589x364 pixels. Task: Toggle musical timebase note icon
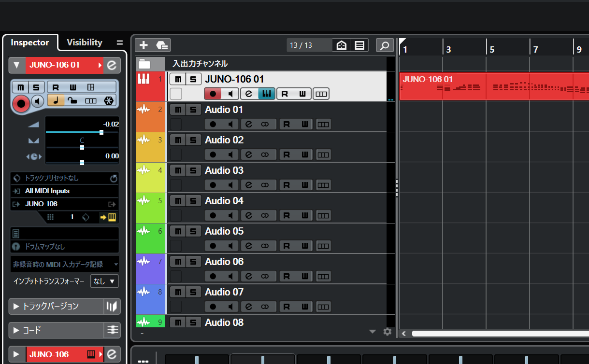point(56,100)
